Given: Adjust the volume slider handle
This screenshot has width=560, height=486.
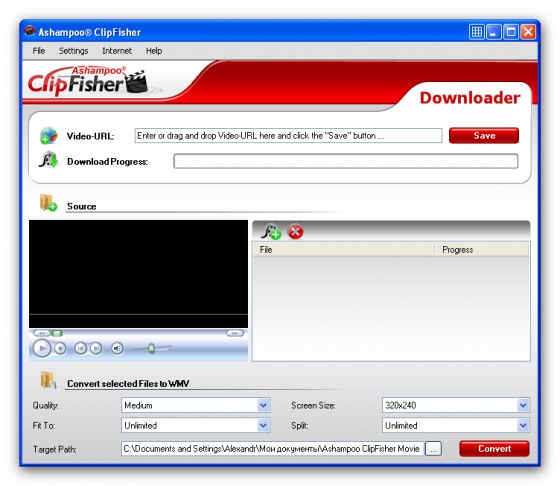Looking at the screenshot, I should tap(151, 348).
